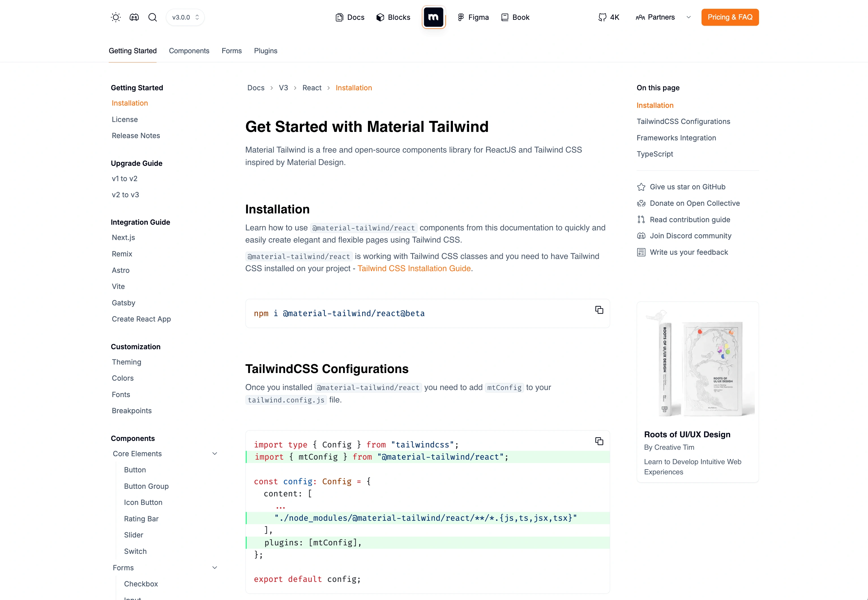
Task: Collapse the Core Elements section chevron
Action: (x=215, y=454)
